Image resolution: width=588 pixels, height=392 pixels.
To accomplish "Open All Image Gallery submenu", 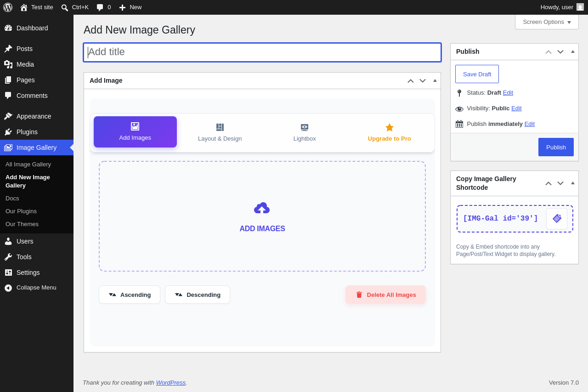I will pyautogui.click(x=28, y=165).
